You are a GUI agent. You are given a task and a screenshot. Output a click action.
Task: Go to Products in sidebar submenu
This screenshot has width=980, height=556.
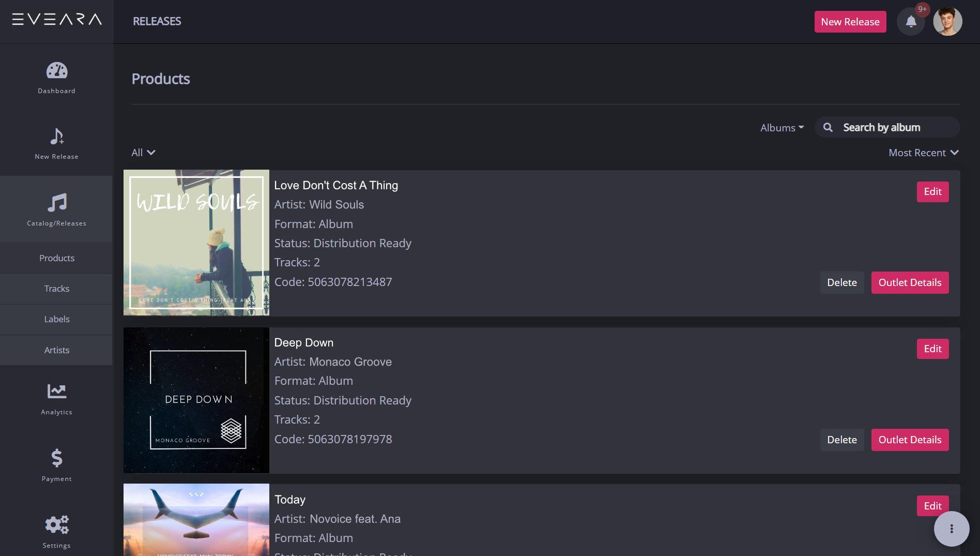(57, 258)
